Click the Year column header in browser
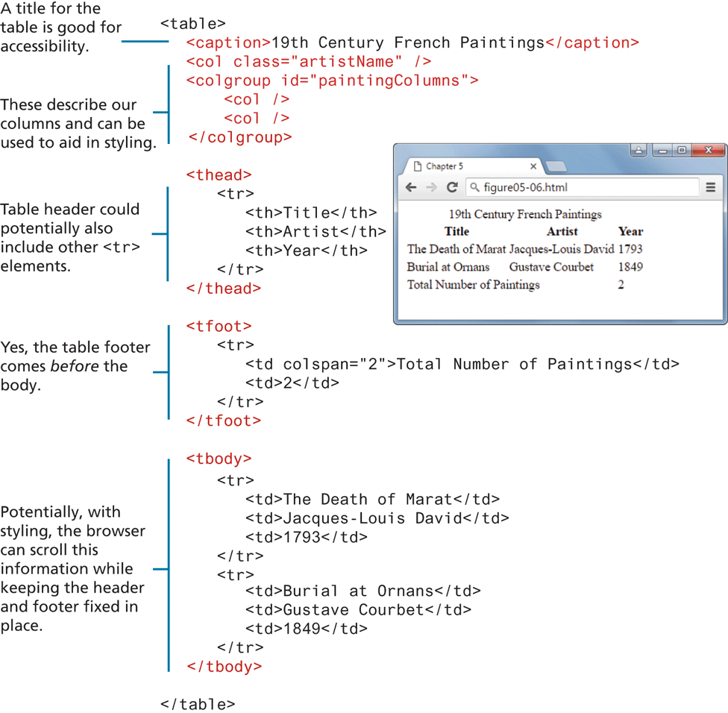728x713 pixels. click(630, 232)
